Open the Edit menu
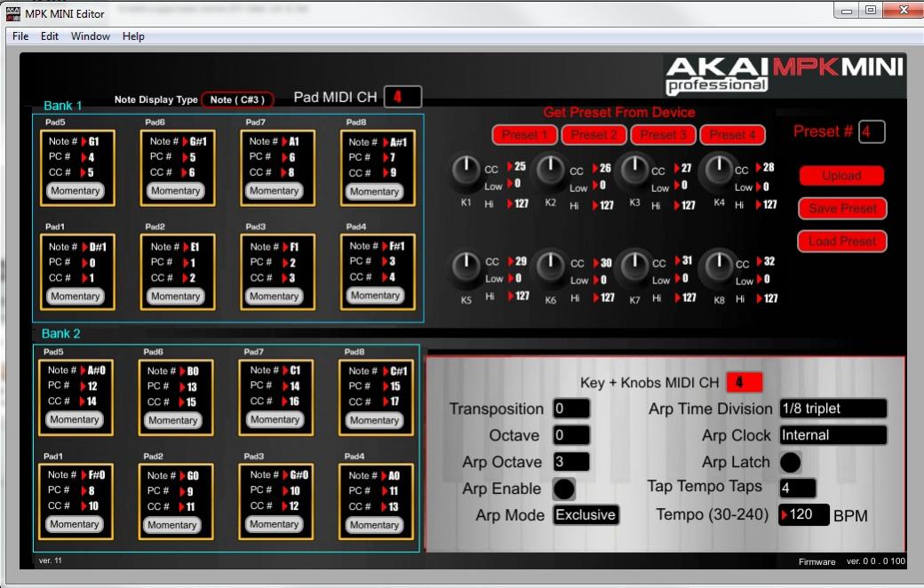924x588 pixels. click(x=50, y=36)
